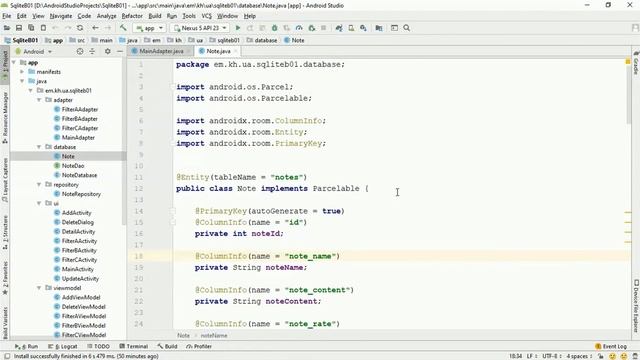Open the Profiler tool window

click(x=199, y=346)
